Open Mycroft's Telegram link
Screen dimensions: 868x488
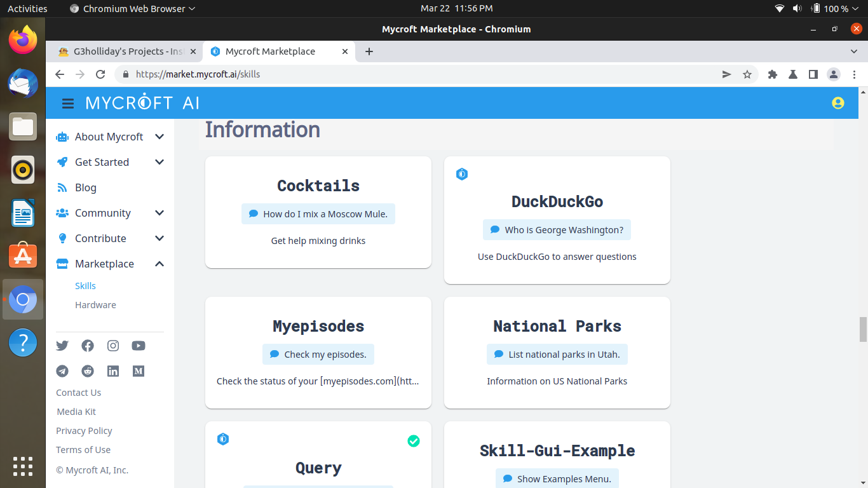[x=62, y=371]
